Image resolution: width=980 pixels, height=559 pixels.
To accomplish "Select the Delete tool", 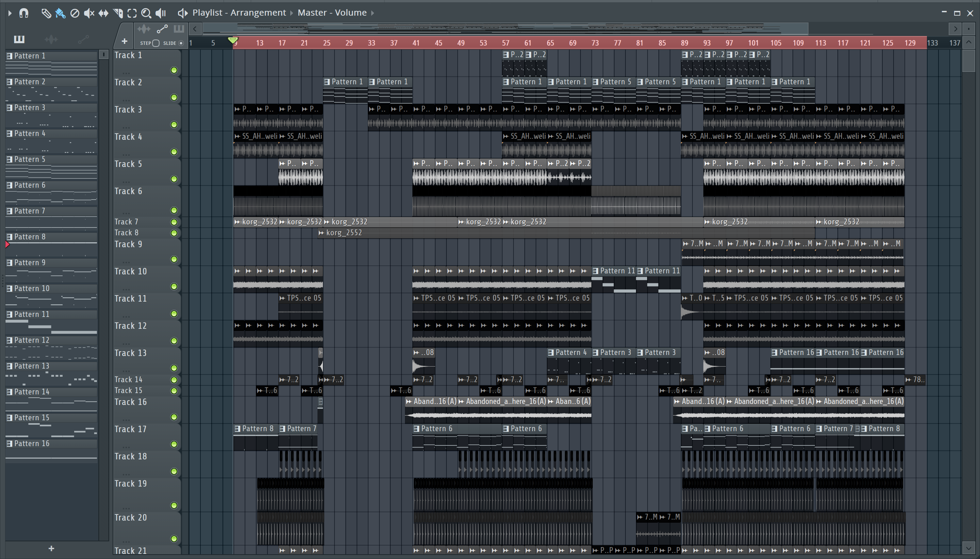I will pos(75,14).
